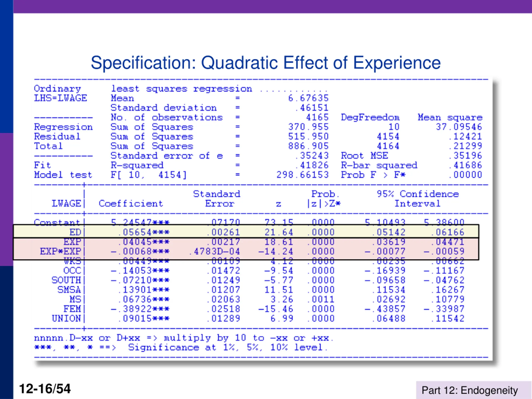532x399 pixels.
Task: Click the Root MSE value .35196
Action: 465,156
